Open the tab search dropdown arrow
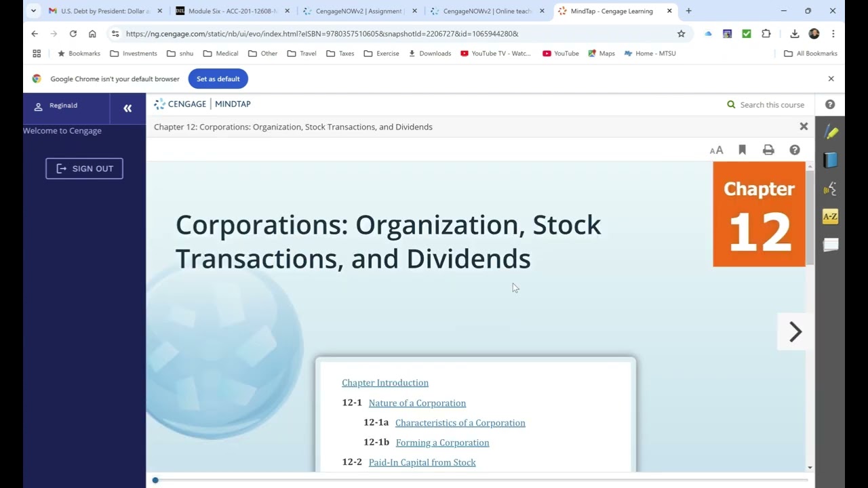The image size is (868, 488). point(33,11)
